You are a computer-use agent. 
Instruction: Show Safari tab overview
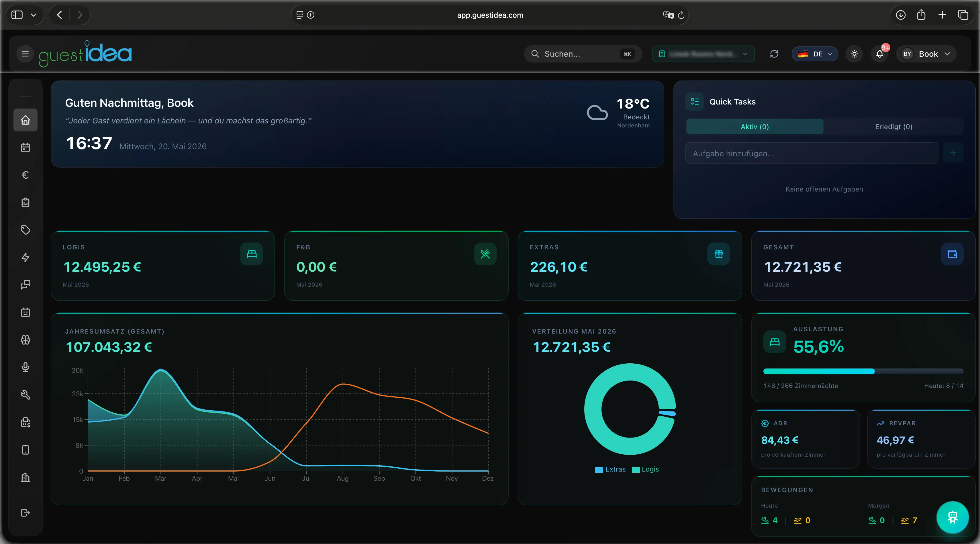pos(963,15)
